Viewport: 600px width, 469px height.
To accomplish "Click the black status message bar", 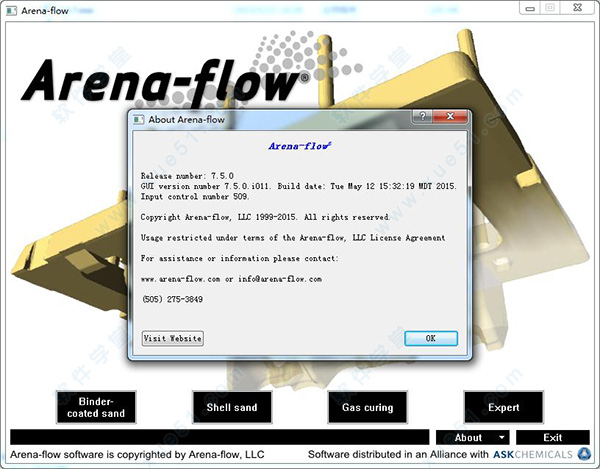I will click(220, 437).
